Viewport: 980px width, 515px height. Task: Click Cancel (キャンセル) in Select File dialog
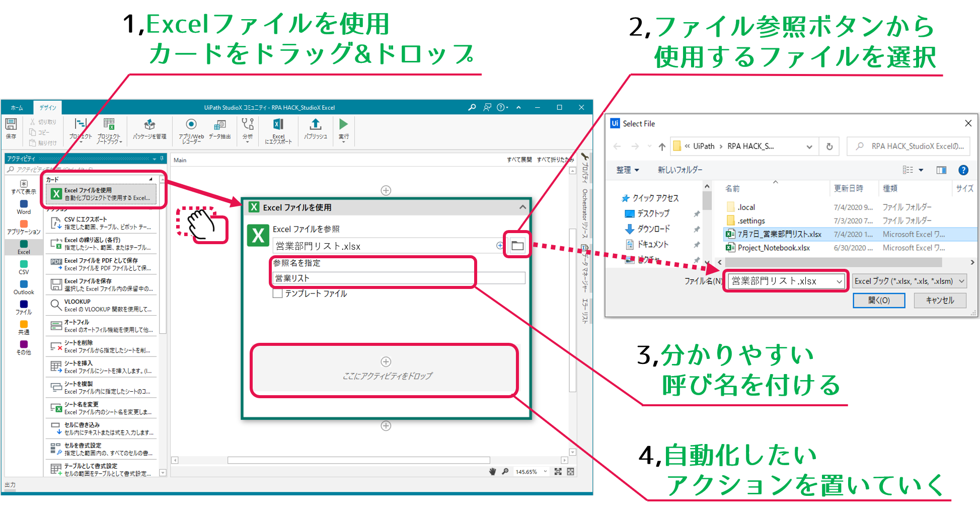[x=940, y=300]
